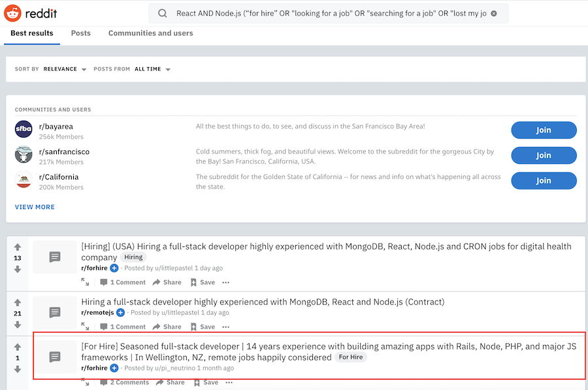588x390 pixels.
Task: Share the r/remotejs Contract post
Action: [167, 327]
